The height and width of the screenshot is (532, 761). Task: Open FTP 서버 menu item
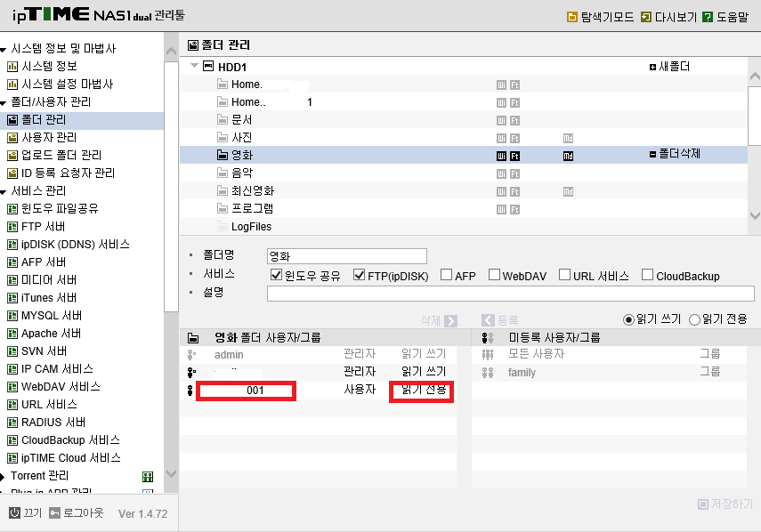44,227
